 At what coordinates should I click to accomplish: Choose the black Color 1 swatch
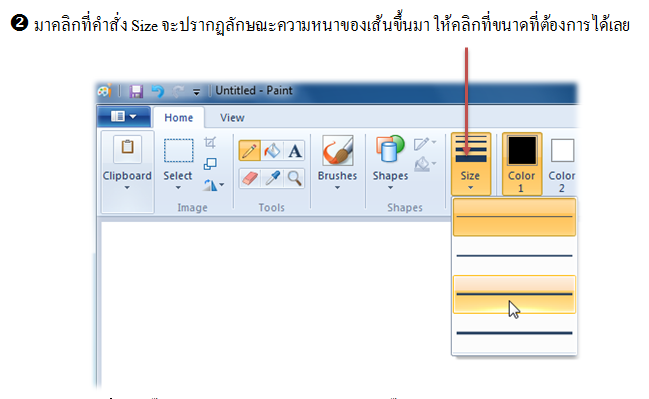coord(522,164)
